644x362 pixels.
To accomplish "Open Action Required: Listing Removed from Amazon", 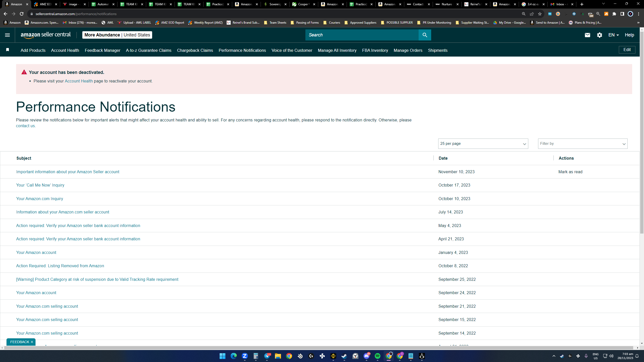I will click(60, 266).
